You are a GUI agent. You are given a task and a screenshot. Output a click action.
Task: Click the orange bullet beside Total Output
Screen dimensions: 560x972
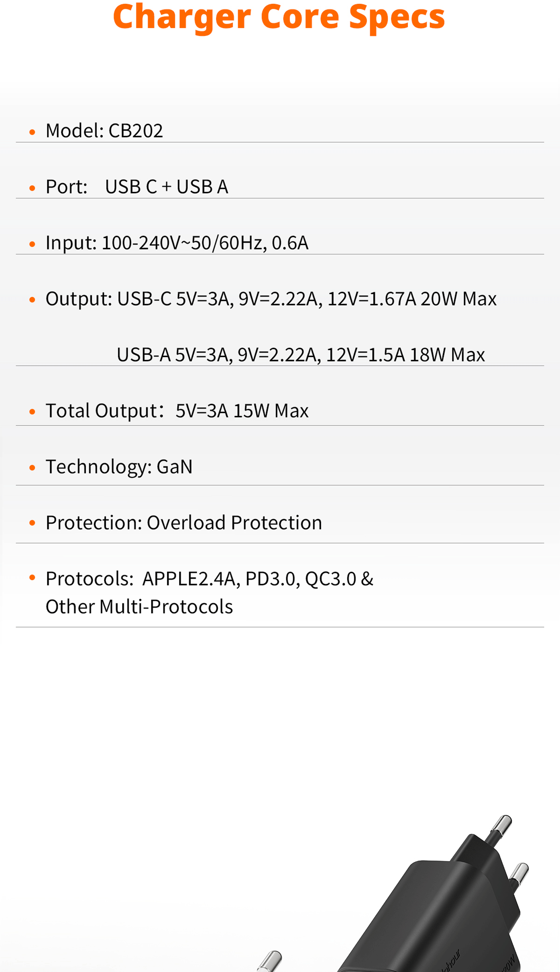[x=32, y=412]
